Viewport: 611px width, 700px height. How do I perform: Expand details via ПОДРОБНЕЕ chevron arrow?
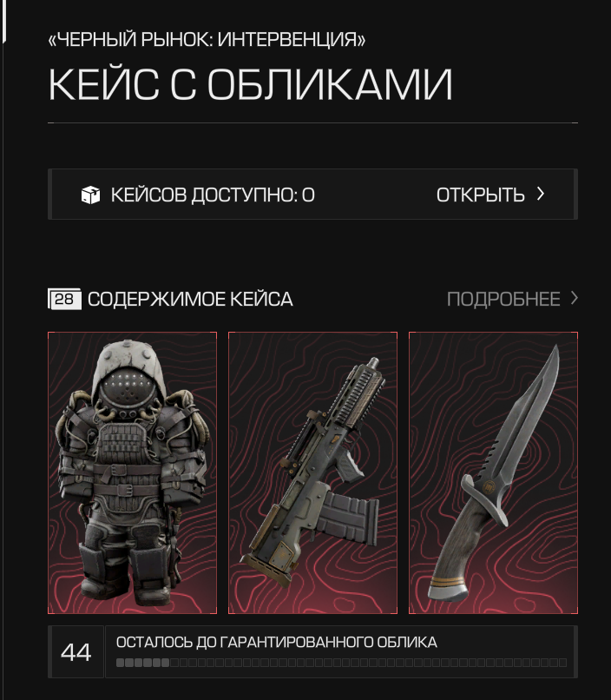[x=575, y=298]
